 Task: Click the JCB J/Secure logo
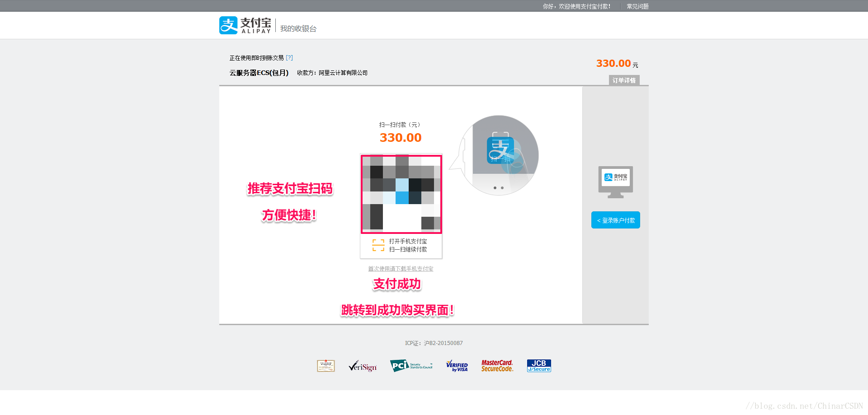[x=539, y=366]
